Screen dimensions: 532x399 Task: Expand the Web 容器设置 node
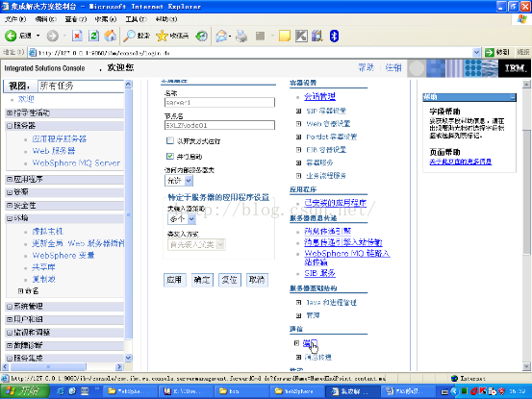pyautogui.click(x=298, y=124)
